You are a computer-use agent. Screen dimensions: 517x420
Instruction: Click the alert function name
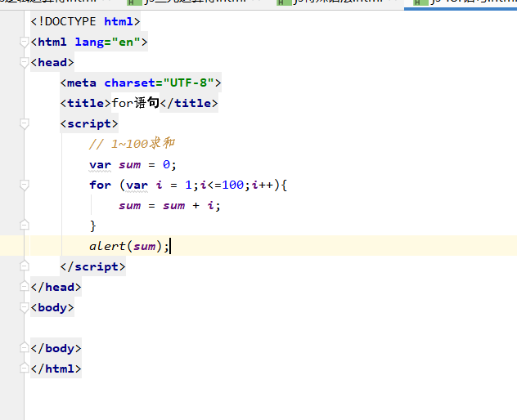107,246
